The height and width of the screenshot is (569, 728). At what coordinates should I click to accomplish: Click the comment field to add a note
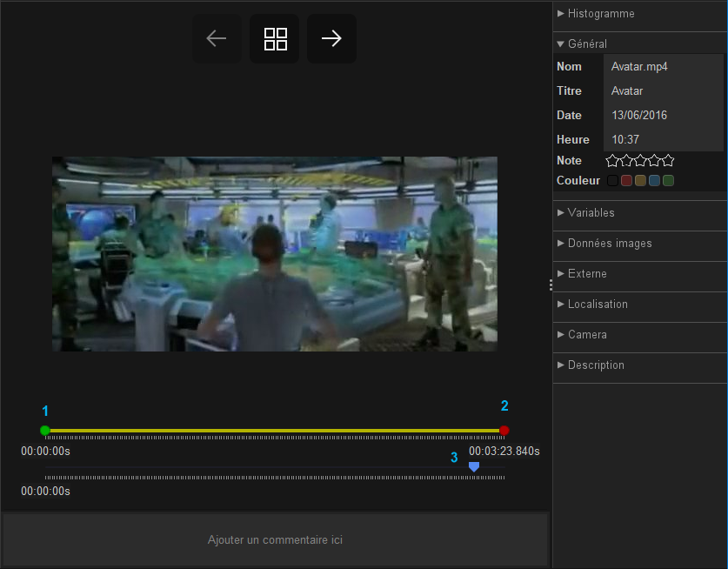click(x=275, y=539)
